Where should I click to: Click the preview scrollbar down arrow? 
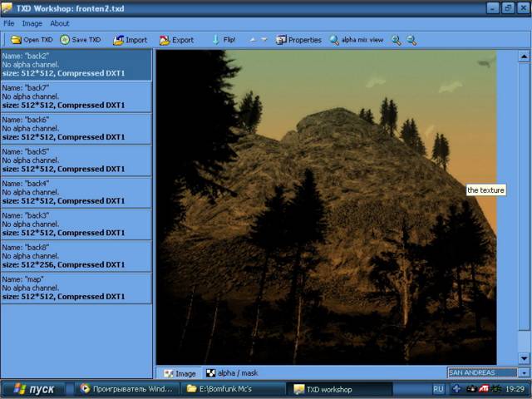click(524, 358)
